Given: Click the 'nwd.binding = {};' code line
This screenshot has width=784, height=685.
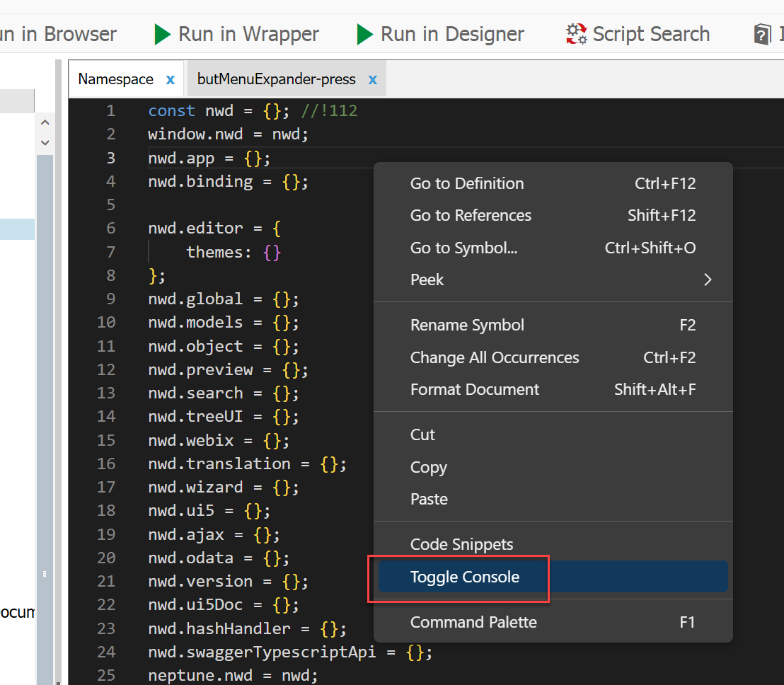Looking at the screenshot, I should [x=228, y=181].
